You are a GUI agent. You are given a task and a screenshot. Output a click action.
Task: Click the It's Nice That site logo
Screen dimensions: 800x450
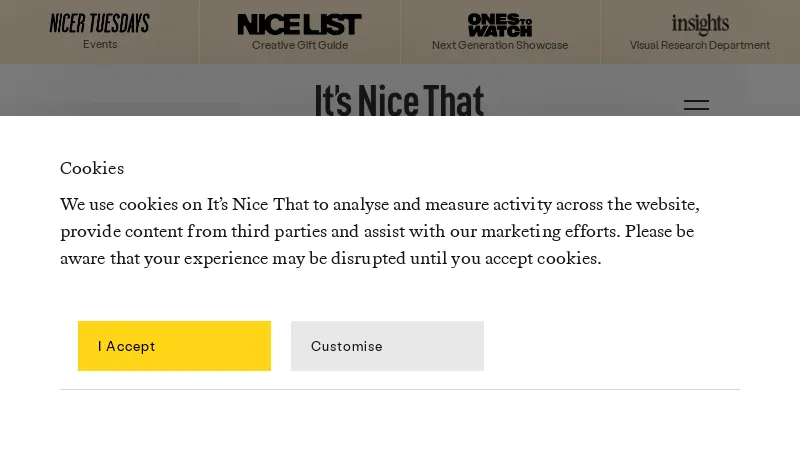[399, 100]
